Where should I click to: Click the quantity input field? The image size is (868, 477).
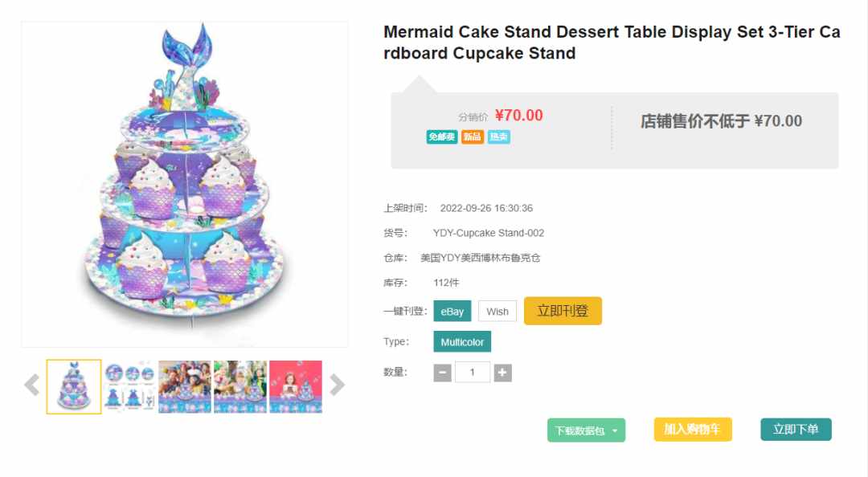point(473,373)
